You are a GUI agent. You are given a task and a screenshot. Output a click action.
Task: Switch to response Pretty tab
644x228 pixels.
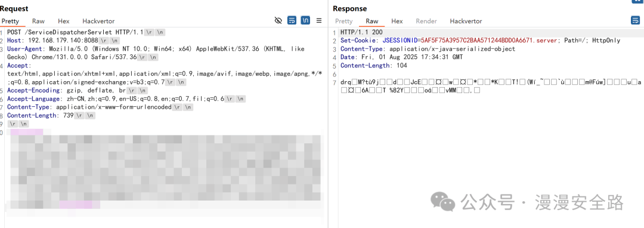pyautogui.click(x=344, y=21)
